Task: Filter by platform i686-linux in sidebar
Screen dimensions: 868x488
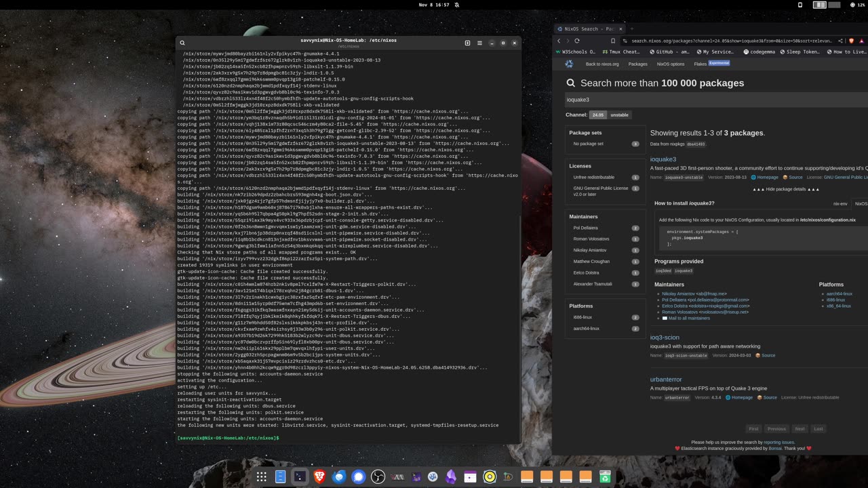Action: pyautogui.click(x=606, y=317)
